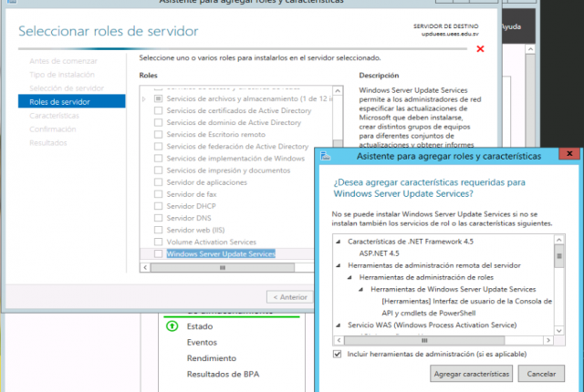The height and width of the screenshot is (392, 584).
Task: Select Roles de servidor step
Action: point(71,101)
